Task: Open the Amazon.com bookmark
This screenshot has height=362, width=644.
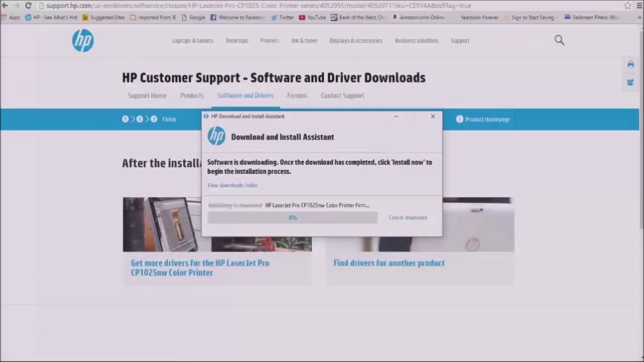Action: (418, 18)
